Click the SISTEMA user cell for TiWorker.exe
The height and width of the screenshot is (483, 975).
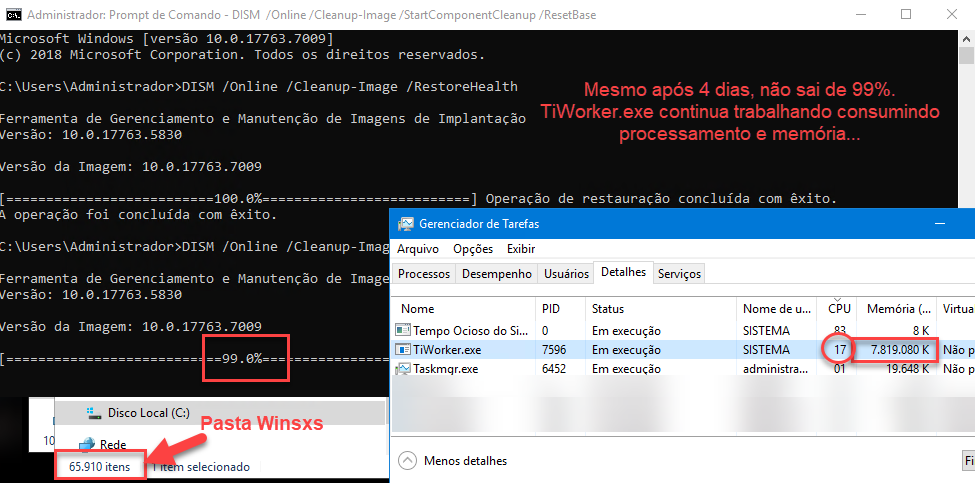(x=766, y=350)
